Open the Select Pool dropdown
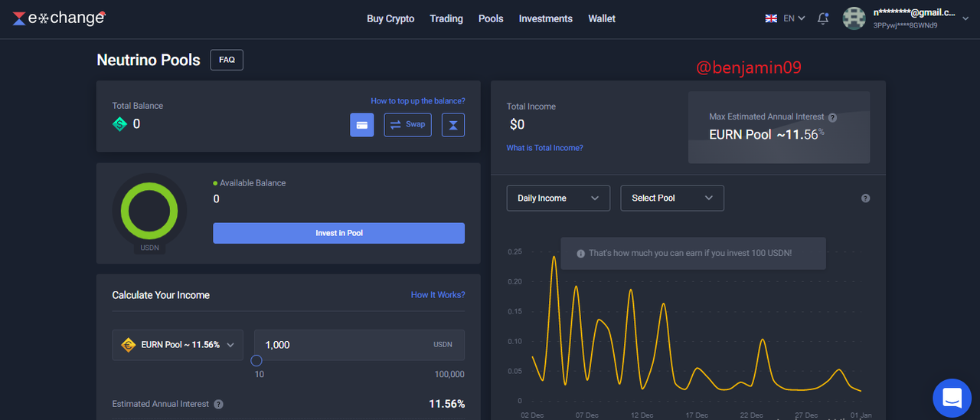 [672, 198]
